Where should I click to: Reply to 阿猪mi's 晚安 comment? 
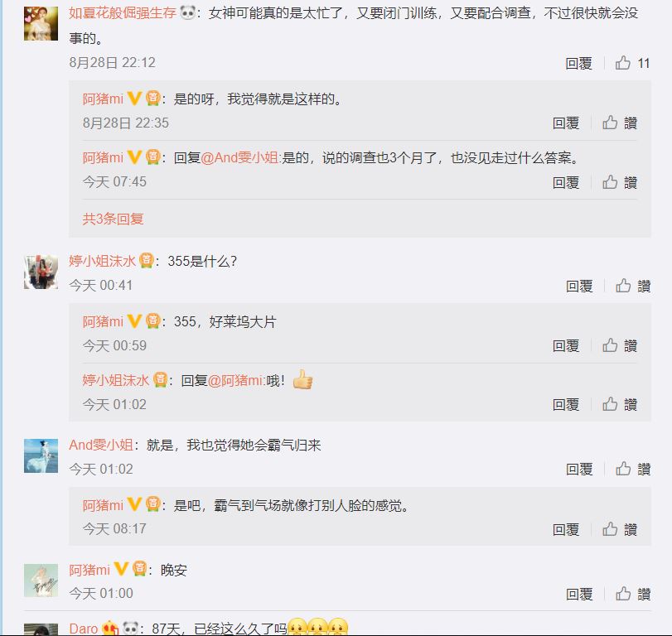(x=579, y=594)
